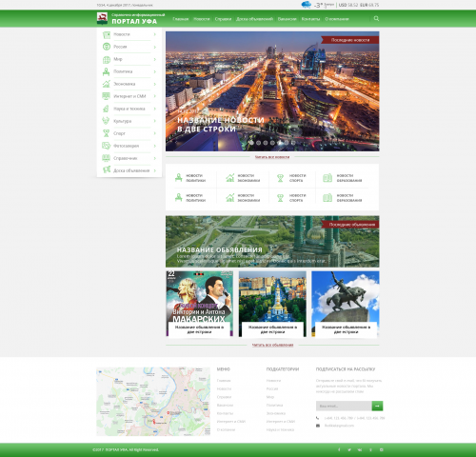Open the VK icon in footer
Image resolution: width=476 pixels, height=457 pixels.
coord(360,449)
